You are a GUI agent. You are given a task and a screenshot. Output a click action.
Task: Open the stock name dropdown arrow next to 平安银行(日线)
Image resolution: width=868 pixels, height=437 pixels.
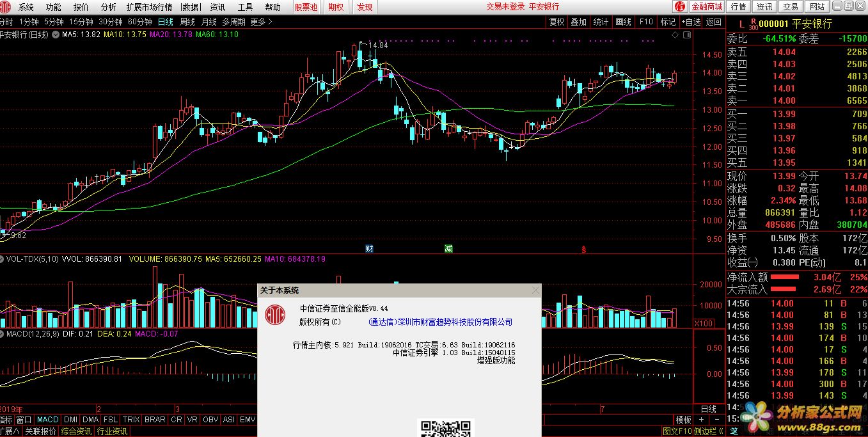(x=56, y=35)
